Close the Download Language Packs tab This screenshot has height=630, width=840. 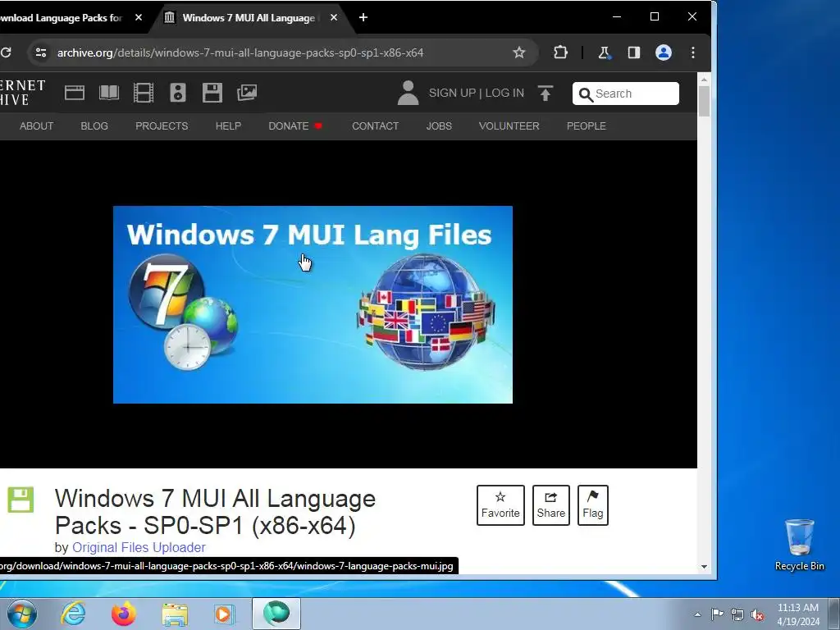coord(138,18)
